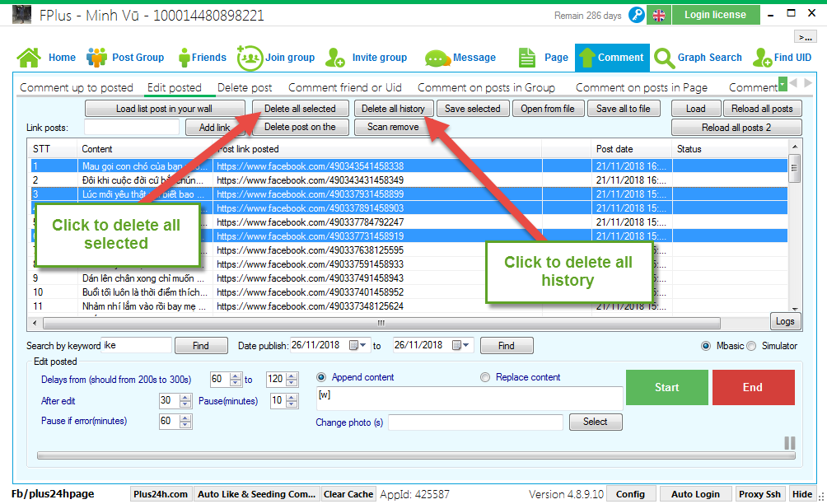This screenshot has height=504, width=827.
Task: Click the Delete all history button
Action: (x=394, y=109)
